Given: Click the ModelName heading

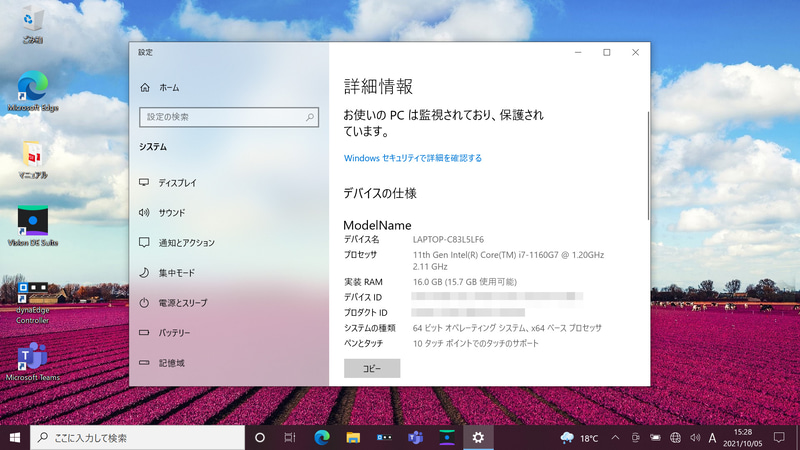Looking at the screenshot, I should (377, 225).
